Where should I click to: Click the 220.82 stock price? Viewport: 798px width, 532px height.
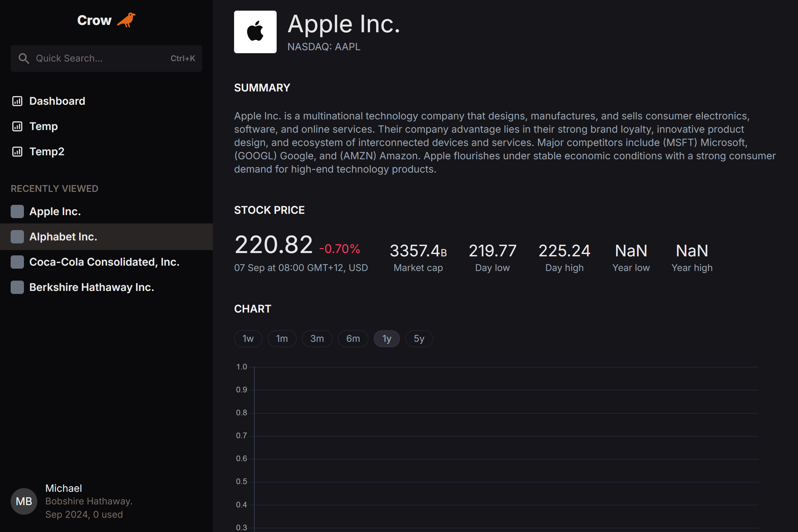(x=273, y=245)
